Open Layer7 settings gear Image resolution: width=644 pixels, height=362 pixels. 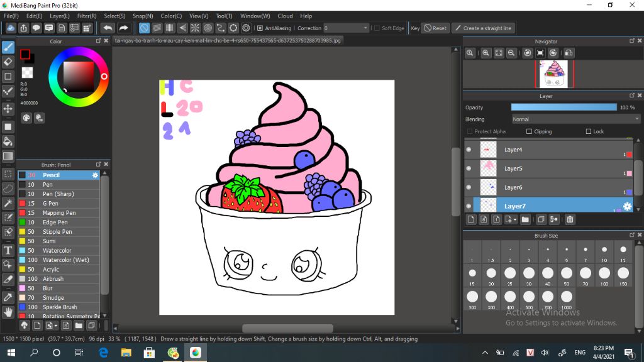click(627, 206)
